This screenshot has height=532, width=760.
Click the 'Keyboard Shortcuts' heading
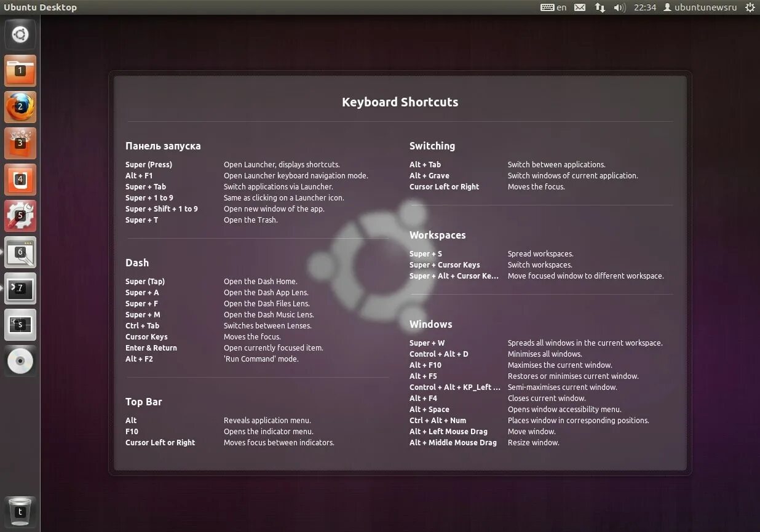(x=400, y=102)
